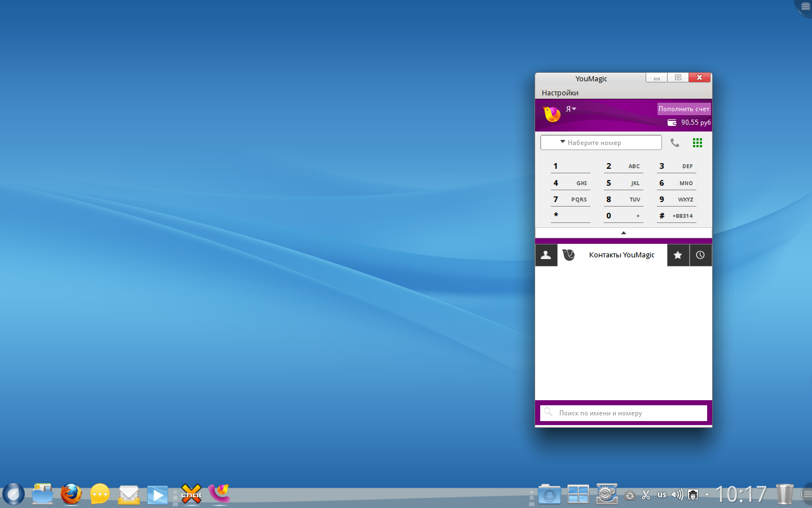Collapse the dial pad with the up arrow
This screenshot has height=508, width=812.
(624, 233)
